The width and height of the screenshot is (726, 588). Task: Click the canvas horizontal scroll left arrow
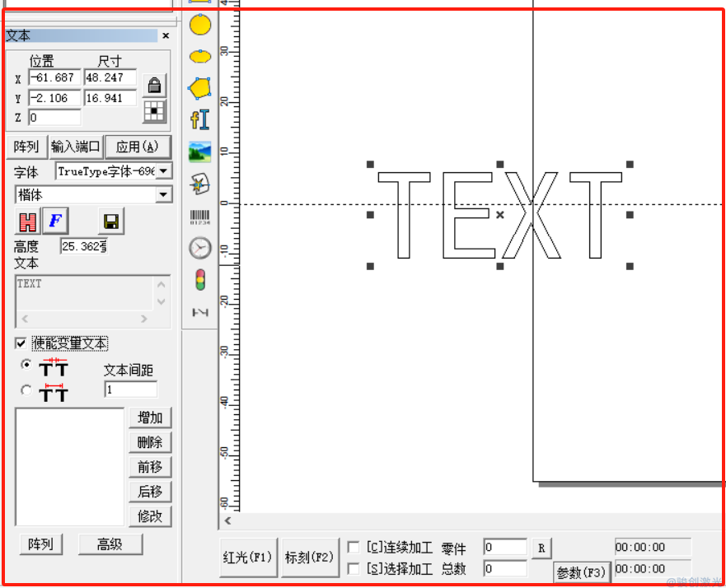click(227, 521)
